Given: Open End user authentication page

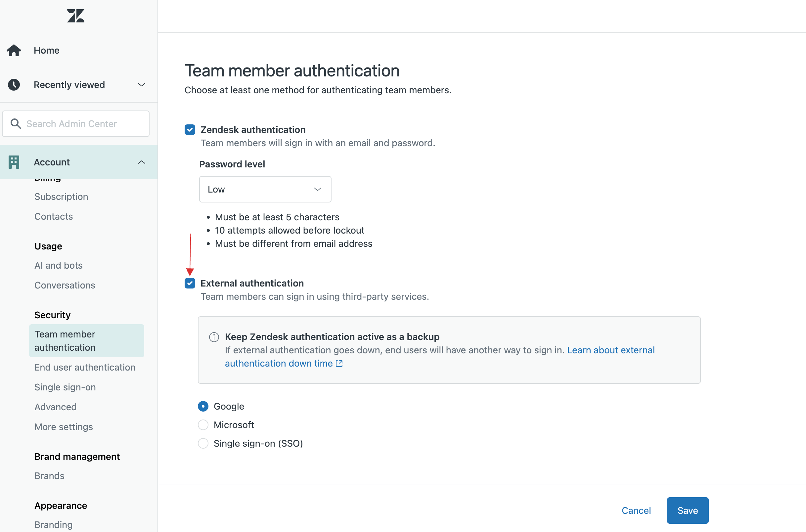Looking at the screenshot, I should pos(85,367).
